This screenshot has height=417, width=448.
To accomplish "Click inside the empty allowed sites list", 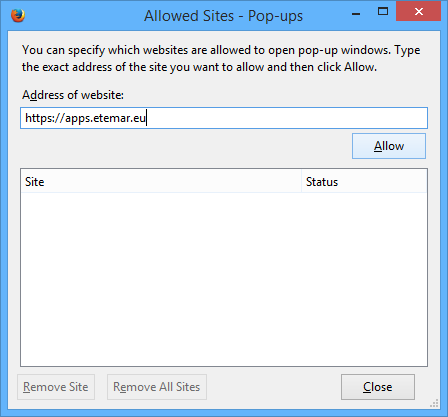I will pos(224,279).
